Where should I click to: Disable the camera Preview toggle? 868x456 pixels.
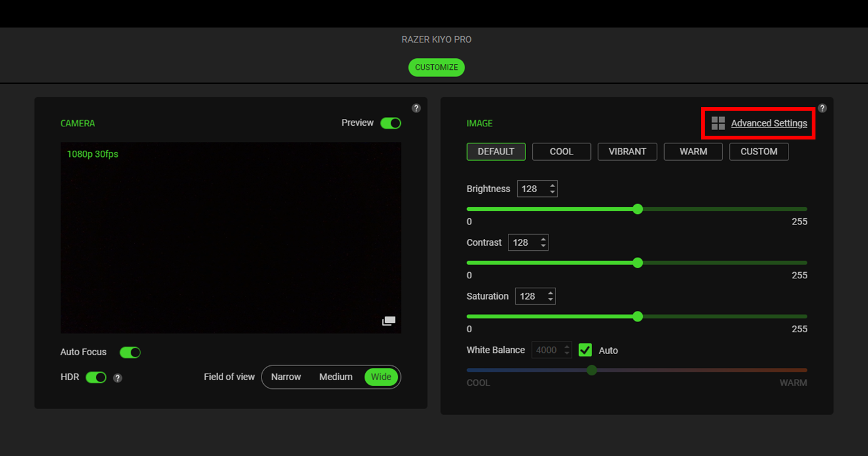click(x=390, y=123)
